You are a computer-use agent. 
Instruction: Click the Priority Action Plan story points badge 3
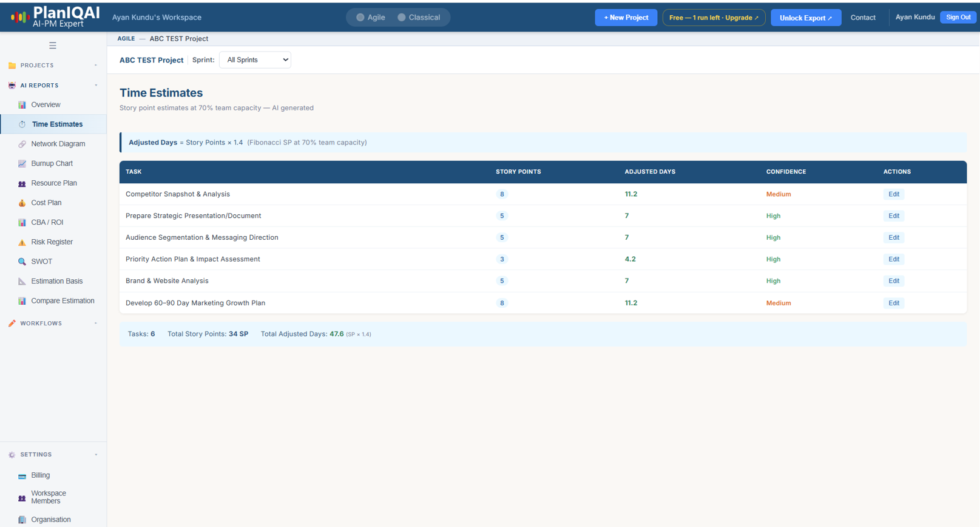point(502,259)
